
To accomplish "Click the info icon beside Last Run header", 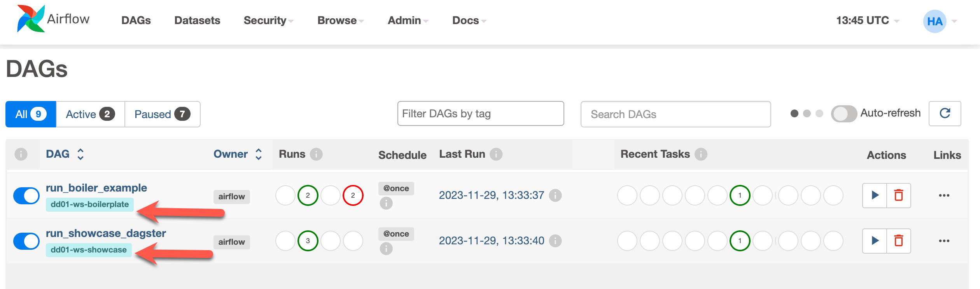I will click(x=497, y=154).
